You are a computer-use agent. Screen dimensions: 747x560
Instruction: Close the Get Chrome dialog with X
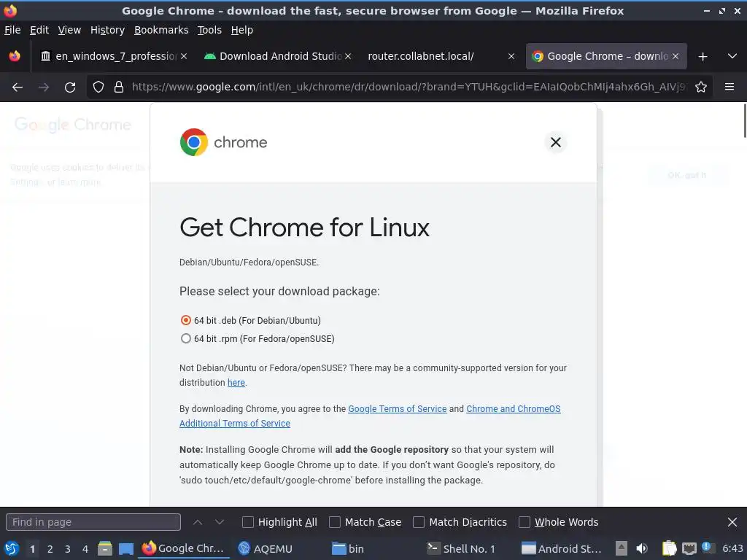click(x=555, y=142)
